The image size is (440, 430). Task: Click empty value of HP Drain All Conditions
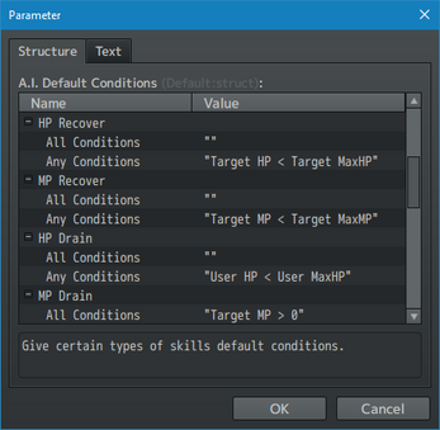210,254
